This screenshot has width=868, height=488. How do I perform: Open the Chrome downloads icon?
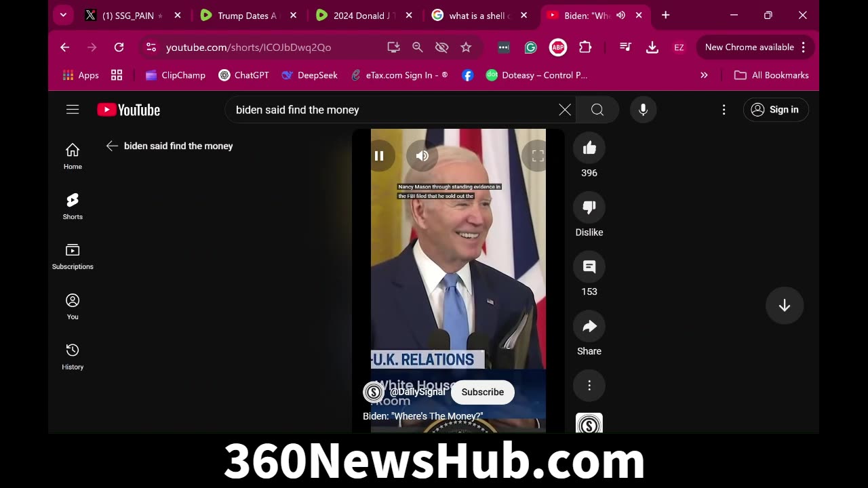(652, 47)
